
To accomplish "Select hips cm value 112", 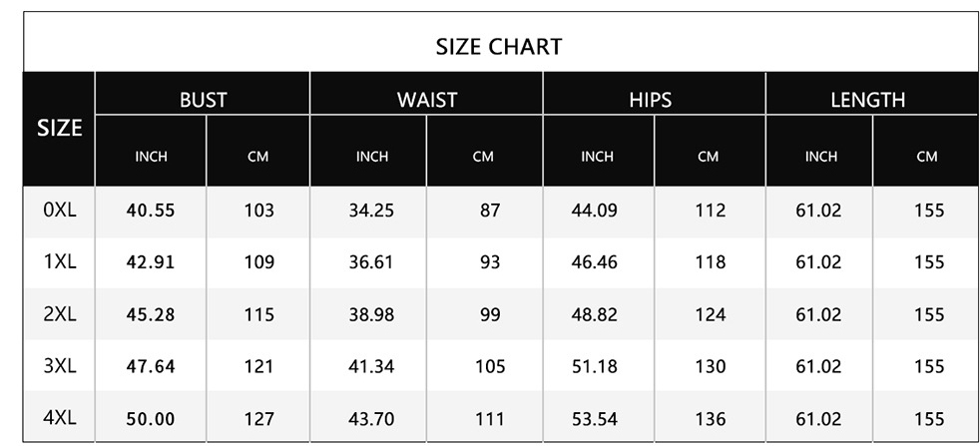I will click(x=710, y=211).
